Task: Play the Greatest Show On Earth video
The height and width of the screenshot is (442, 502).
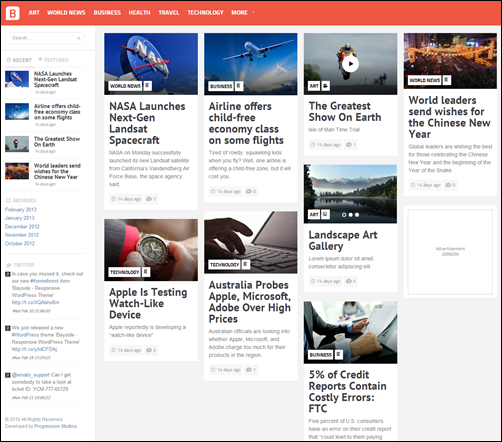Action: [350, 64]
